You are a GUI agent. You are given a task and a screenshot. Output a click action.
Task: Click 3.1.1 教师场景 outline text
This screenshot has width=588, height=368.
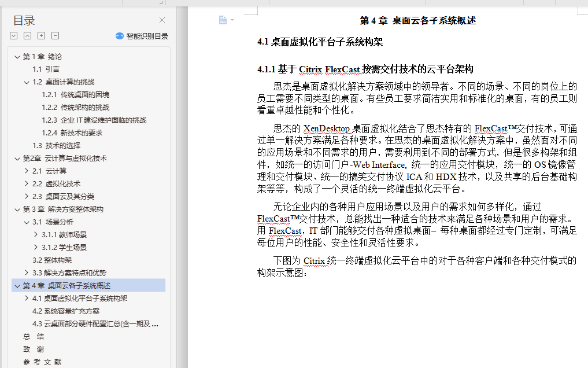point(64,235)
